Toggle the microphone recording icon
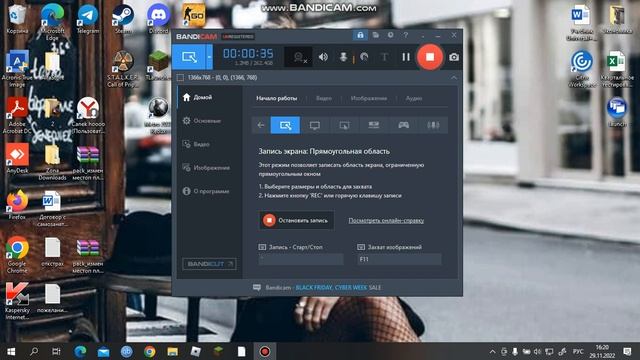 pos(343,57)
